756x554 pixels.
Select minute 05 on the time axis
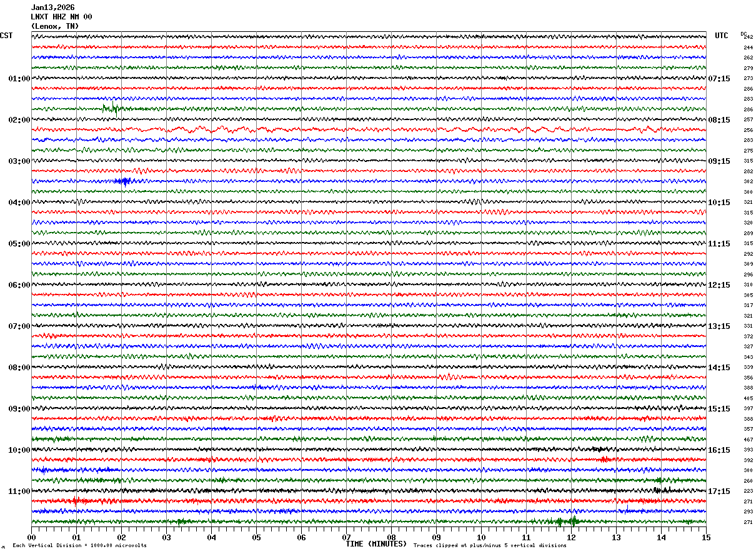(256, 537)
